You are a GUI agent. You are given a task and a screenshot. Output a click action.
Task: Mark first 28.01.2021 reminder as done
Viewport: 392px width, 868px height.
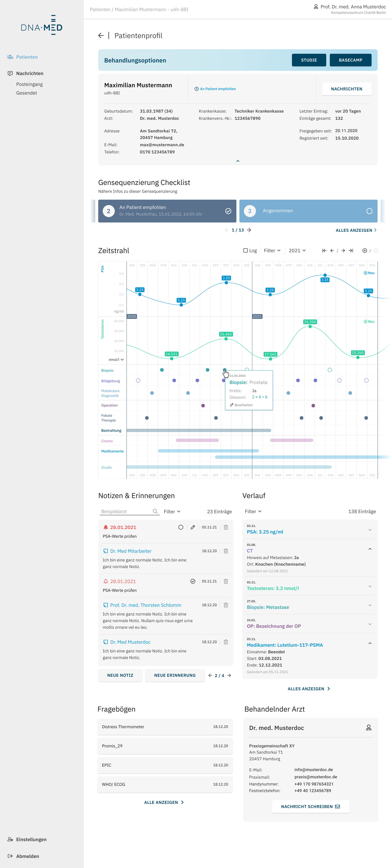click(x=181, y=527)
